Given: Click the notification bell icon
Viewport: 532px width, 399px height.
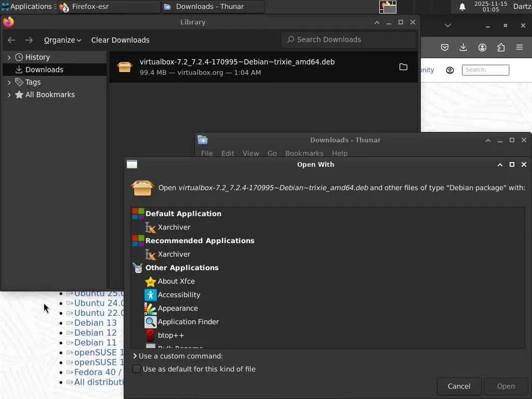Looking at the screenshot, I should click(462, 7).
